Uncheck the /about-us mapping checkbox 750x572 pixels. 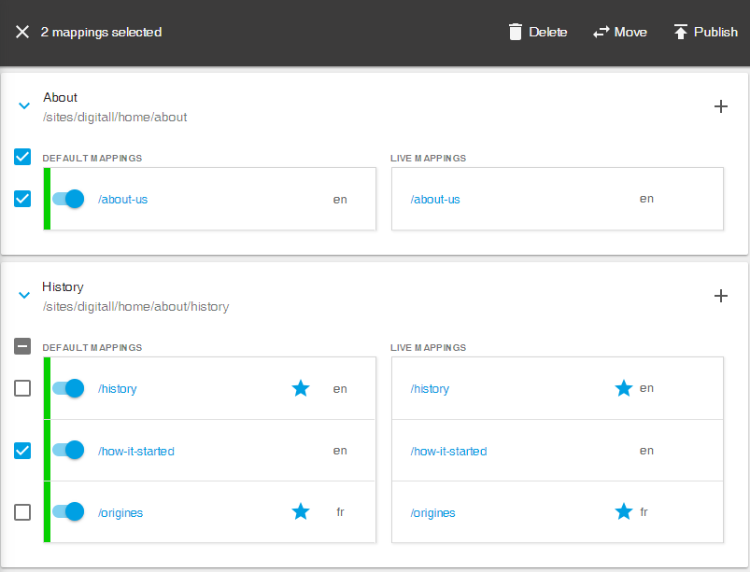(x=22, y=198)
